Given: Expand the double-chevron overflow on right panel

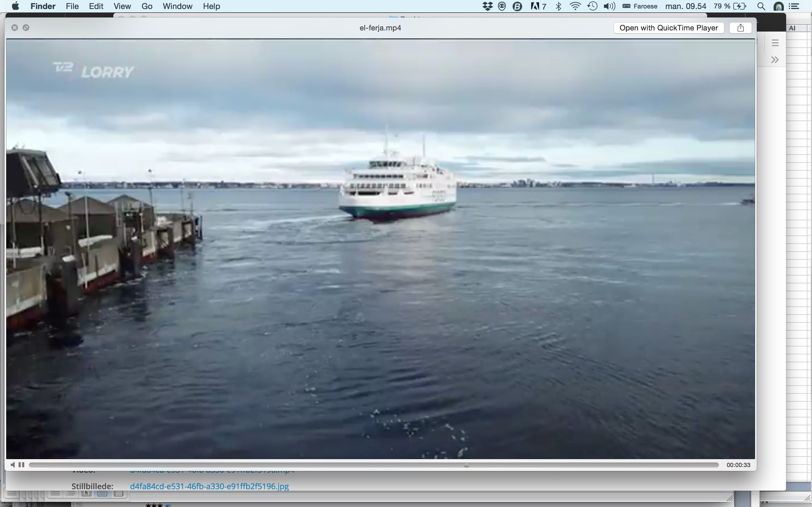Looking at the screenshot, I should [x=775, y=60].
